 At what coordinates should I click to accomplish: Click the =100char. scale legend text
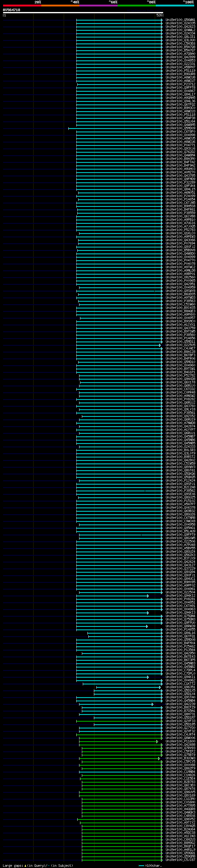click(x=153, y=866)
